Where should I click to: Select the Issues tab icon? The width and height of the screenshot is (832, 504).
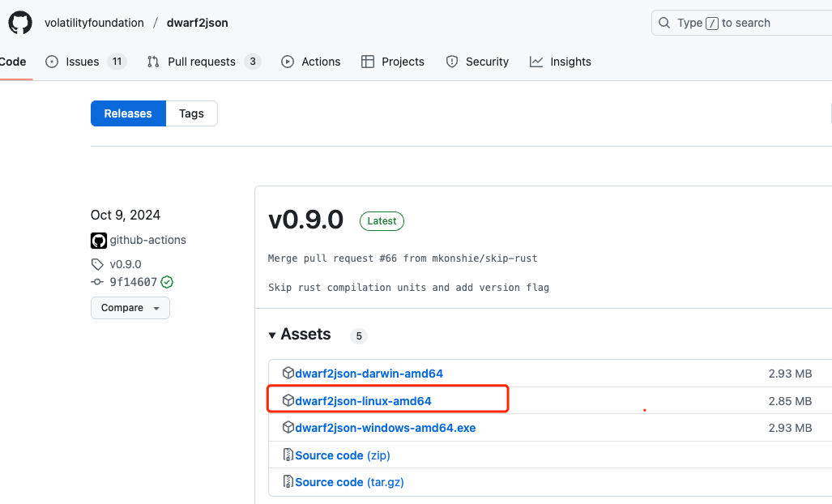(x=50, y=62)
